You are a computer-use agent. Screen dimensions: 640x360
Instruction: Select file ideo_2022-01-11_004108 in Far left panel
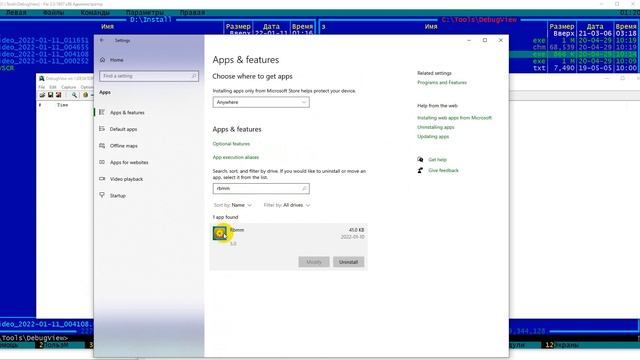click(x=44, y=54)
